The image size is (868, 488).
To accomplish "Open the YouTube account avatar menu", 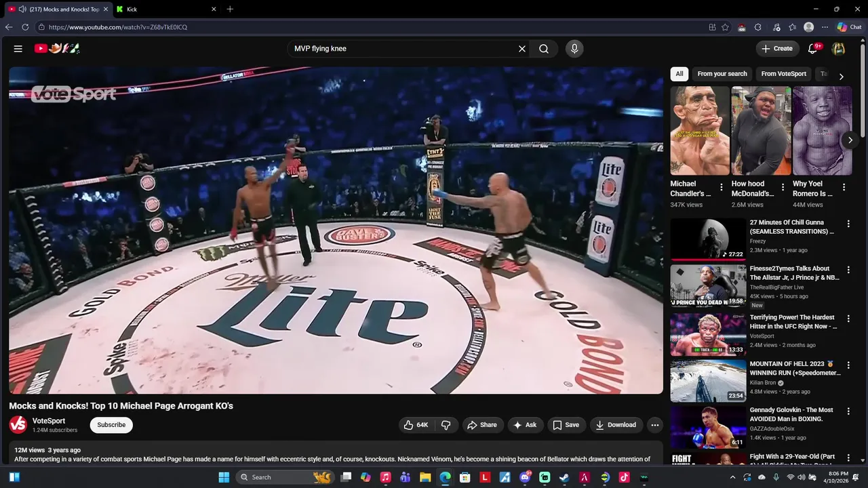I will (839, 49).
